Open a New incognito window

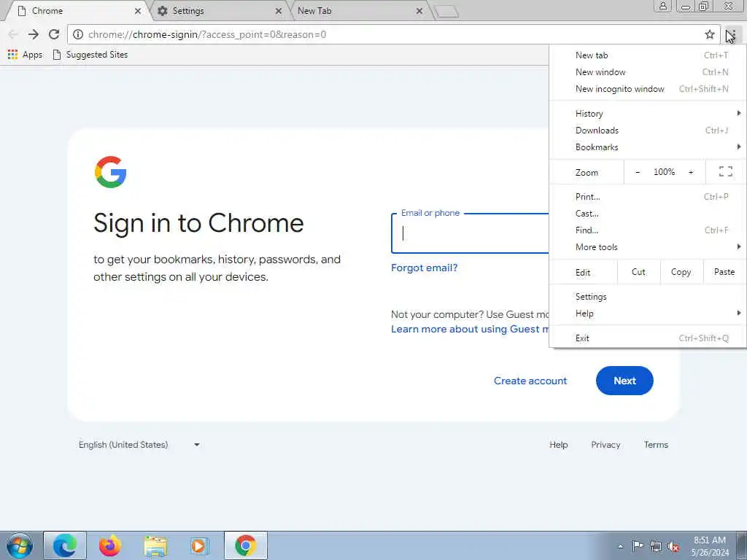coord(648,88)
